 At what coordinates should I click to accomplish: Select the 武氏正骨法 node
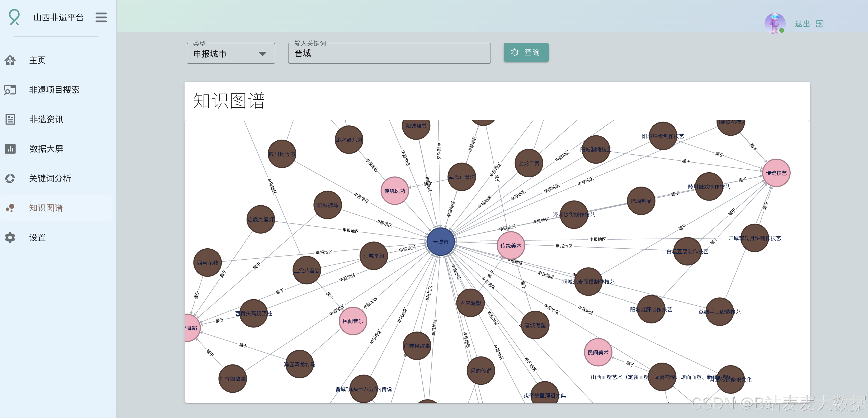point(462,177)
